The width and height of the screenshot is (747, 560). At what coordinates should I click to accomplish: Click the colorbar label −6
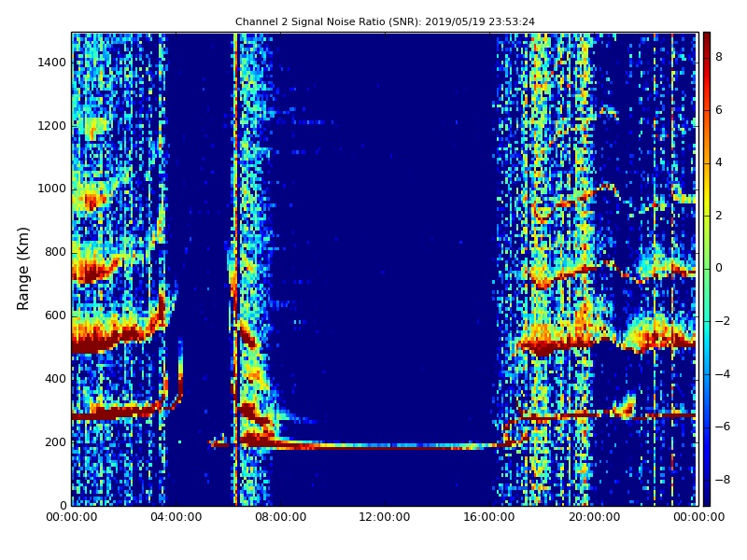point(723,427)
